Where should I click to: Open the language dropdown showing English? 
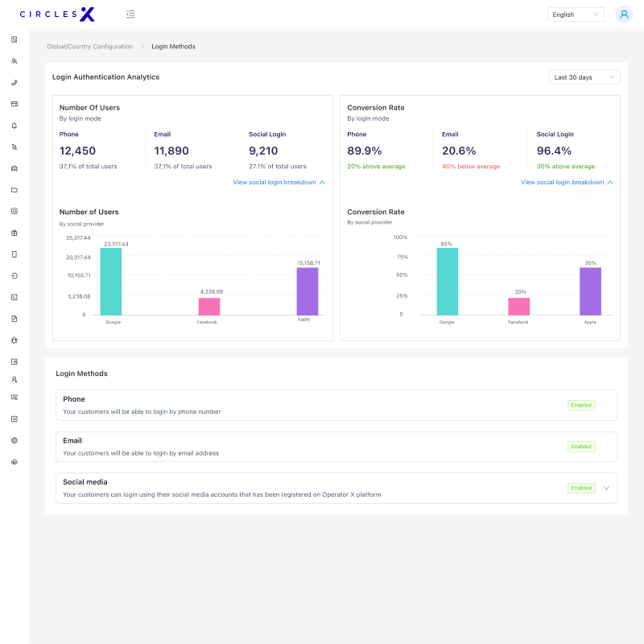pos(576,14)
